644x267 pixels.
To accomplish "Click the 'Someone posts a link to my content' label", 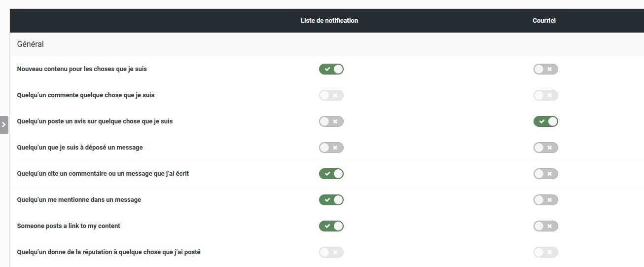I will pyautogui.click(x=69, y=226).
